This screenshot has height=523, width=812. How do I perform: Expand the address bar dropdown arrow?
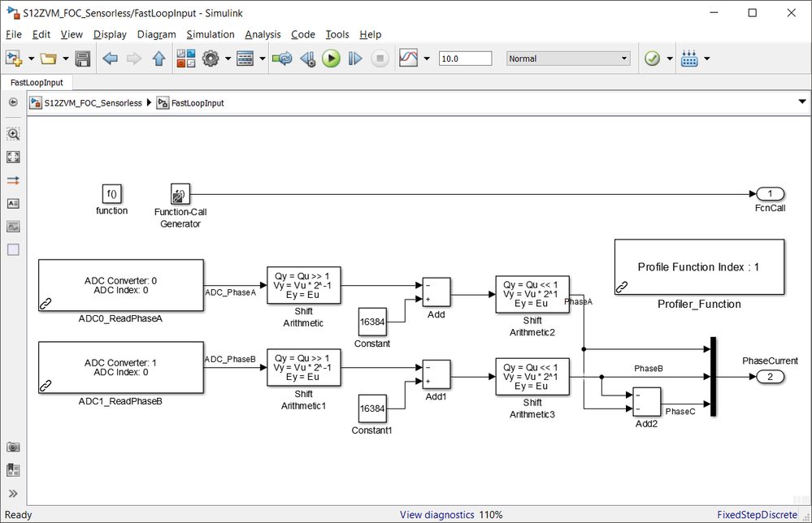(802, 102)
